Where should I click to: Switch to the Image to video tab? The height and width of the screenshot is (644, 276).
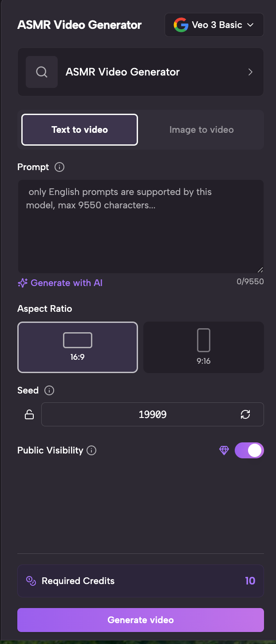[x=201, y=130]
